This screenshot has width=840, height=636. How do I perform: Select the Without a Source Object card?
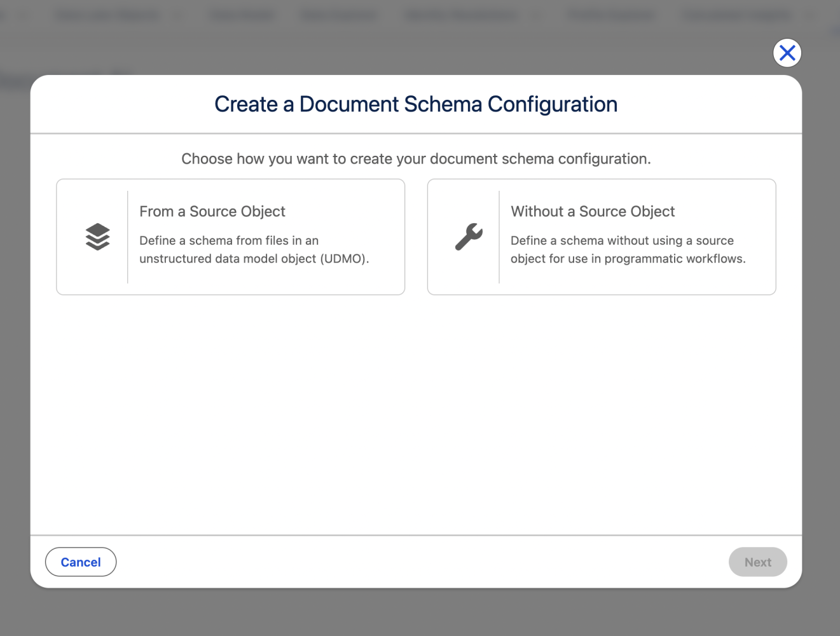pos(602,237)
